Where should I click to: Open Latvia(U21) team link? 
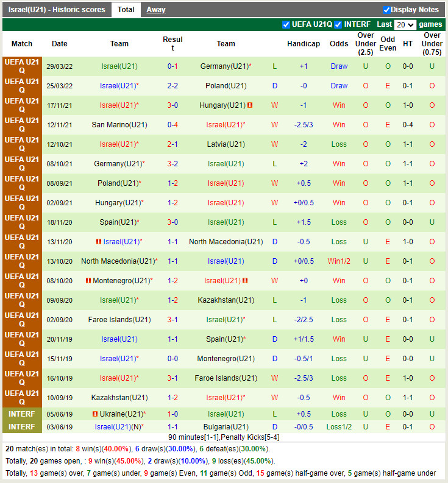click(226, 144)
